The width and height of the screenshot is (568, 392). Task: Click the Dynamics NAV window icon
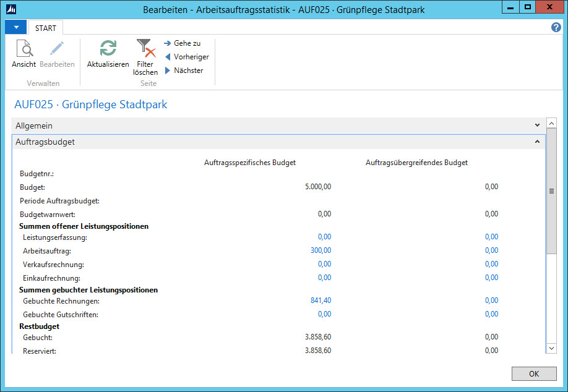pyautogui.click(x=11, y=9)
